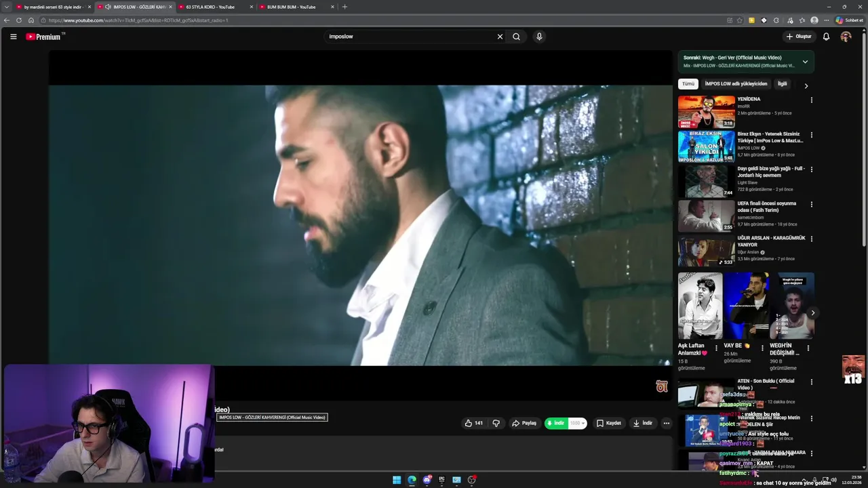Open Aşk Laftan Anlamzki short
The width and height of the screenshot is (868, 488).
pyautogui.click(x=700, y=306)
